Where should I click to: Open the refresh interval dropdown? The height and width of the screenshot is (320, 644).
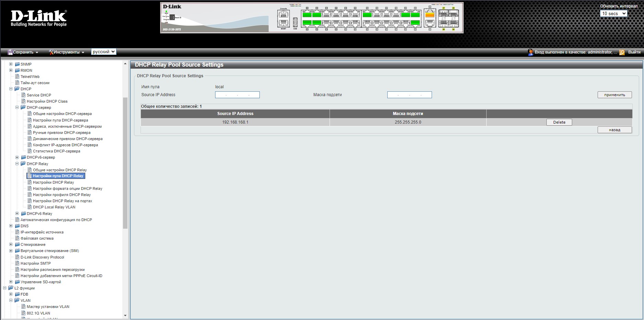pyautogui.click(x=613, y=13)
